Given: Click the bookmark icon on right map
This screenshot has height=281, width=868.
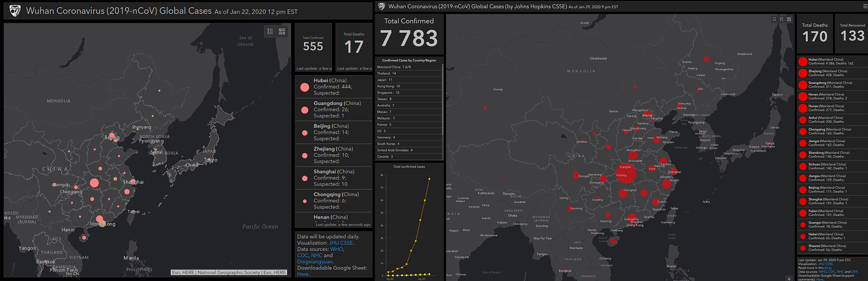Looking at the screenshot, I should 774,19.
